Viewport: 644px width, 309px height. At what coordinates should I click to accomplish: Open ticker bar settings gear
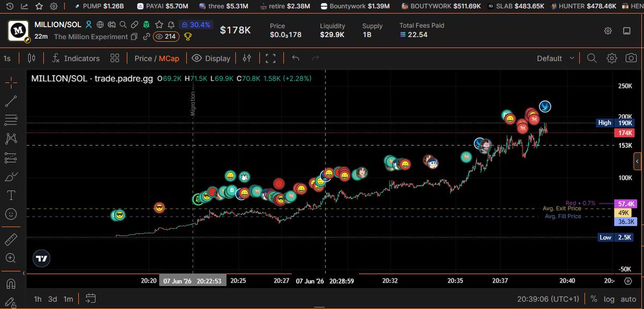click(53, 6)
